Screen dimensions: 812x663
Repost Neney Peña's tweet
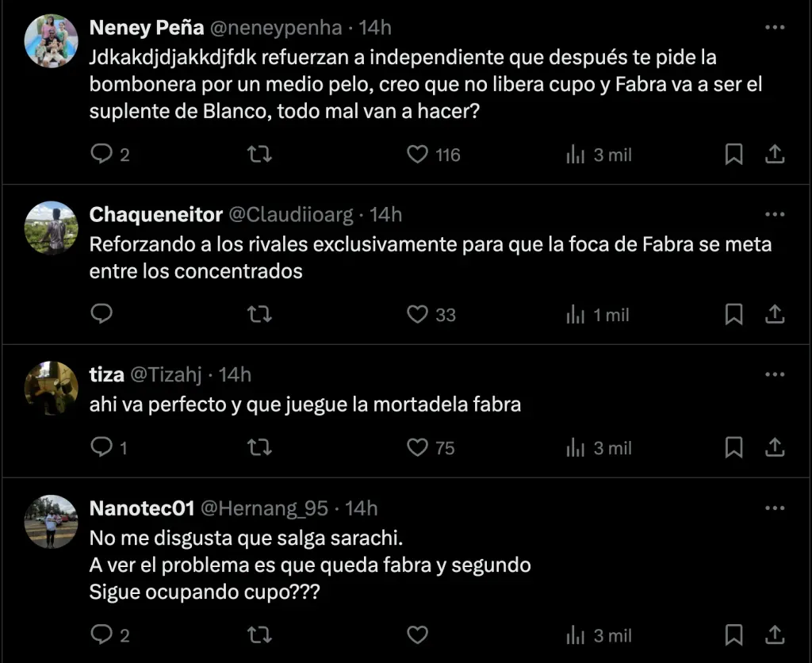tap(259, 154)
